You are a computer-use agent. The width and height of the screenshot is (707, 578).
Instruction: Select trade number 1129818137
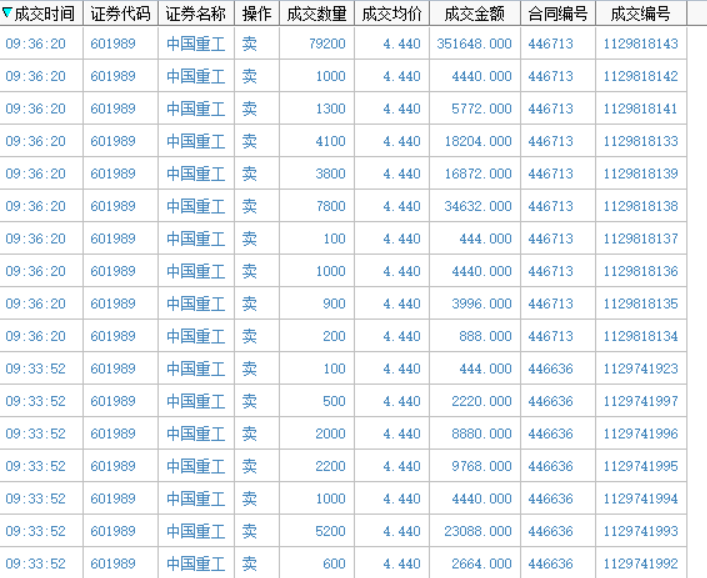coord(641,239)
